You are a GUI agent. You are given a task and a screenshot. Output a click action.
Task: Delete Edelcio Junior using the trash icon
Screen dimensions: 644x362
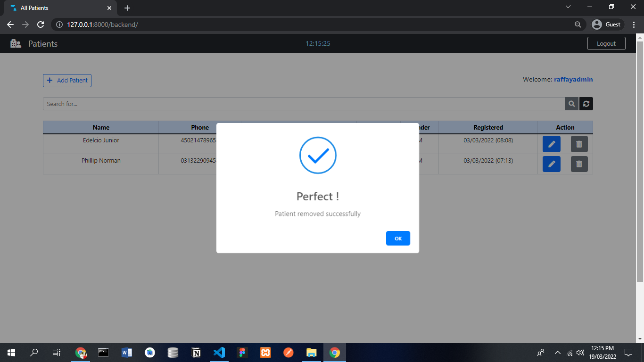579,144
